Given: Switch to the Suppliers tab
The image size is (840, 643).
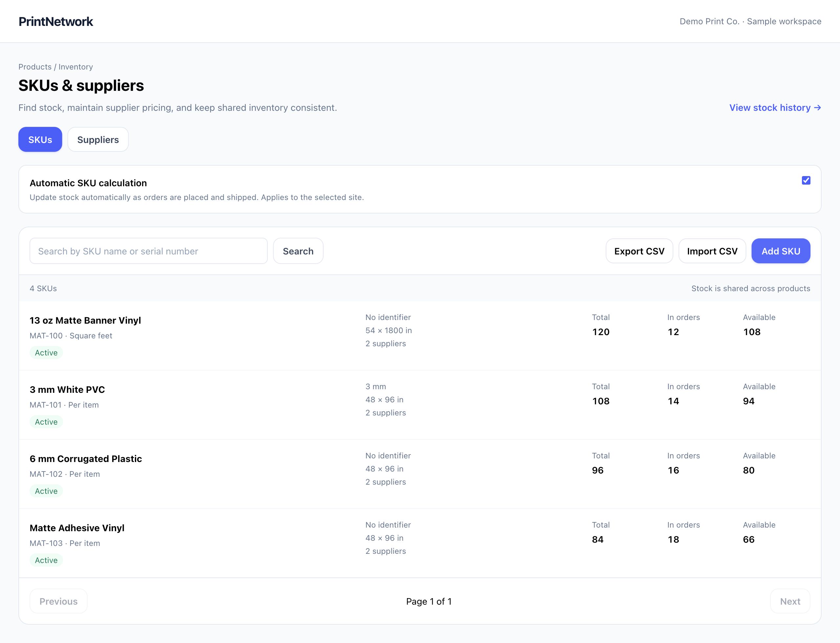Looking at the screenshot, I should pyautogui.click(x=98, y=139).
